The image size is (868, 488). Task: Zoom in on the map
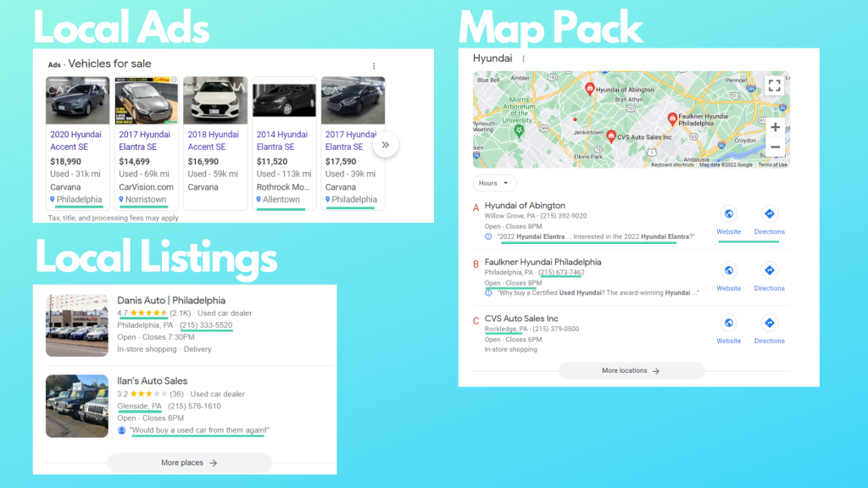(x=775, y=127)
